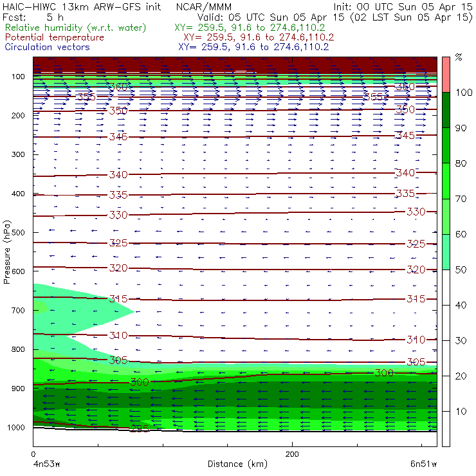The width and height of the screenshot is (476, 476).
Task: Select the blue 'Circulation vectors' legend label
Action: 47,47
